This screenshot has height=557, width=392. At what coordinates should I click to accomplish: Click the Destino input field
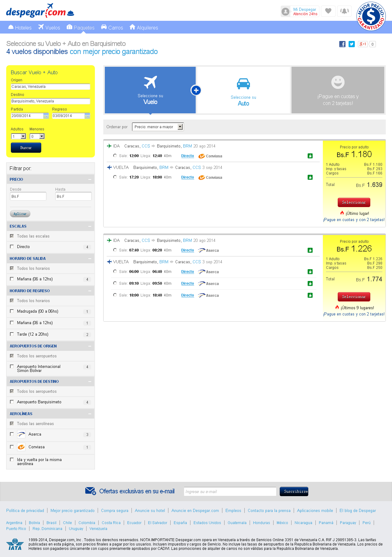point(51,101)
